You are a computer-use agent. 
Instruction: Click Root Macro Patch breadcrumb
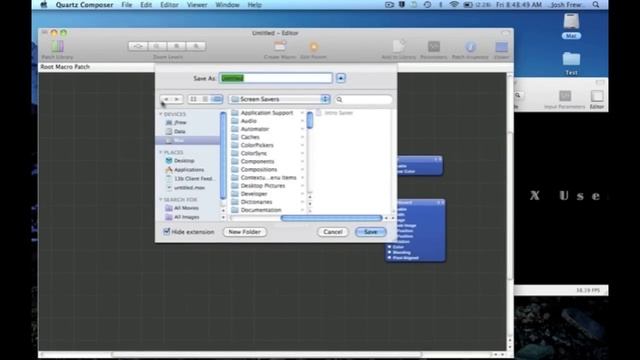65,67
